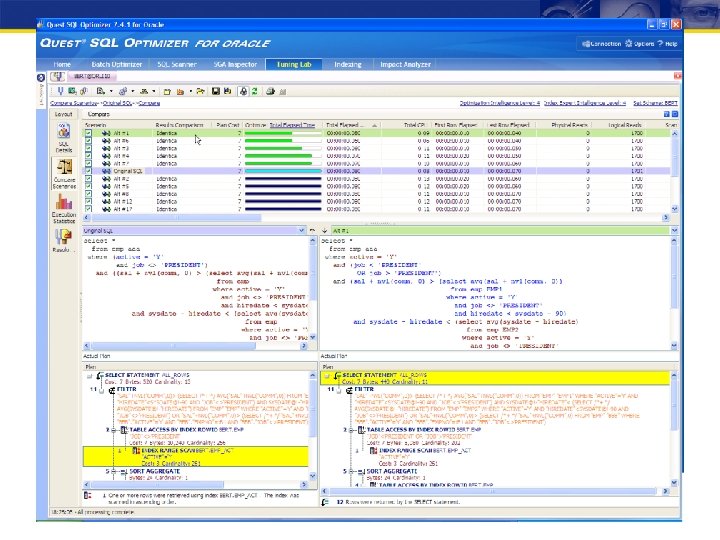The width and height of the screenshot is (720, 540).
Task: Collapse SELECT STATEMENT node in right plan
Action: pyautogui.click(x=327, y=377)
